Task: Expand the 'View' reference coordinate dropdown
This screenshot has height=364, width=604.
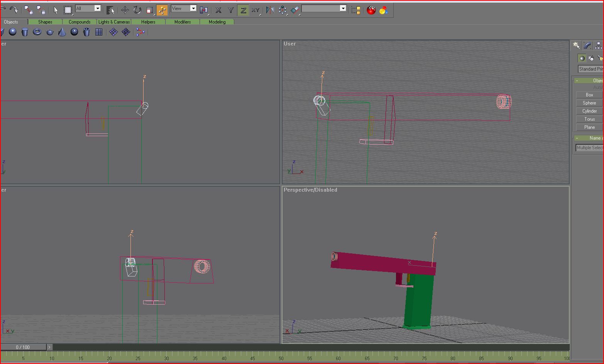Action: pyautogui.click(x=193, y=8)
